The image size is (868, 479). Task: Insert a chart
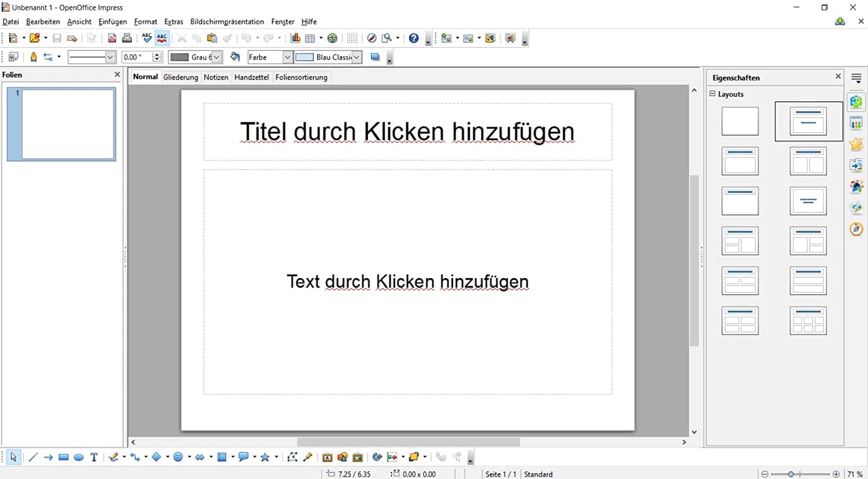[x=296, y=38]
